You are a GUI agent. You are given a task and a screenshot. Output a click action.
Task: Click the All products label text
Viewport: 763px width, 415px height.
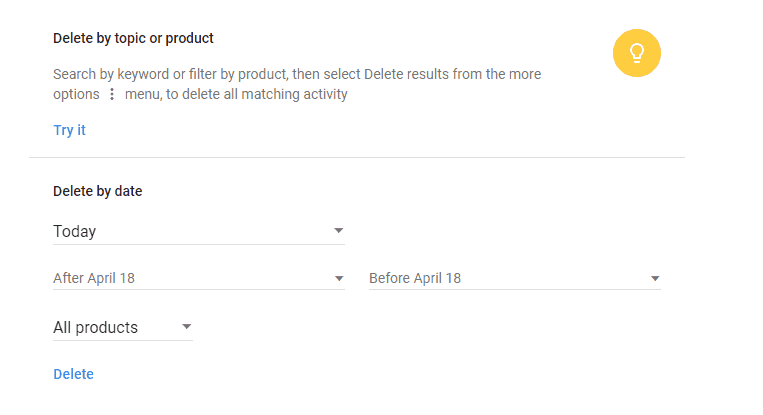point(96,327)
